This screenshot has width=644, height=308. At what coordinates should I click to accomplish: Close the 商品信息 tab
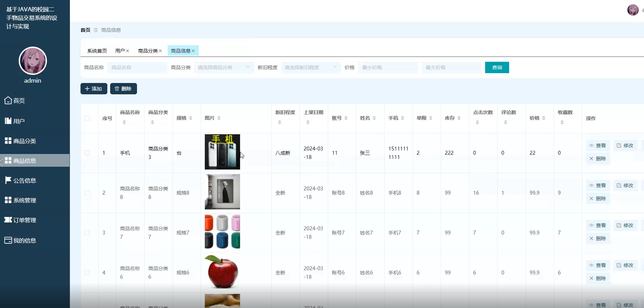[193, 51]
